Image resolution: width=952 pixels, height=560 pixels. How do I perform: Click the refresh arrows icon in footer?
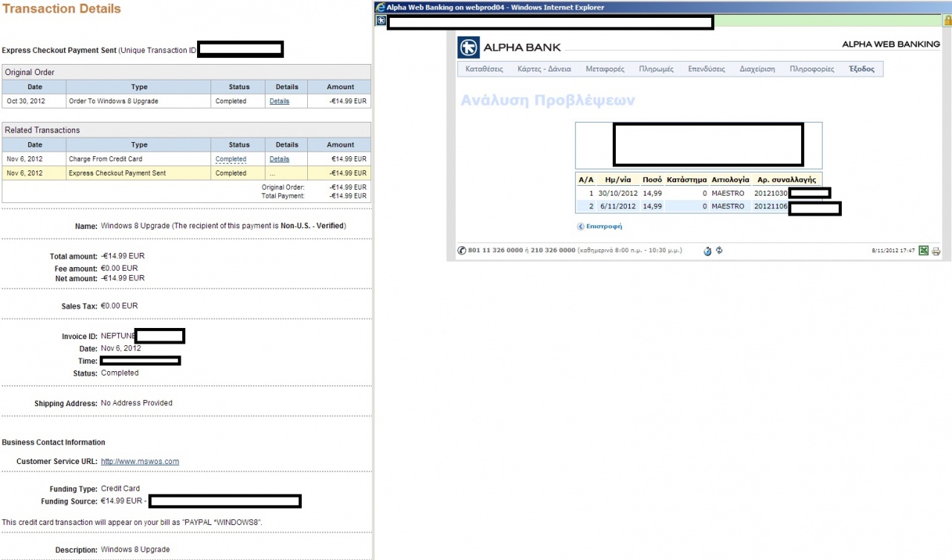pyautogui.click(x=719, y=251)
